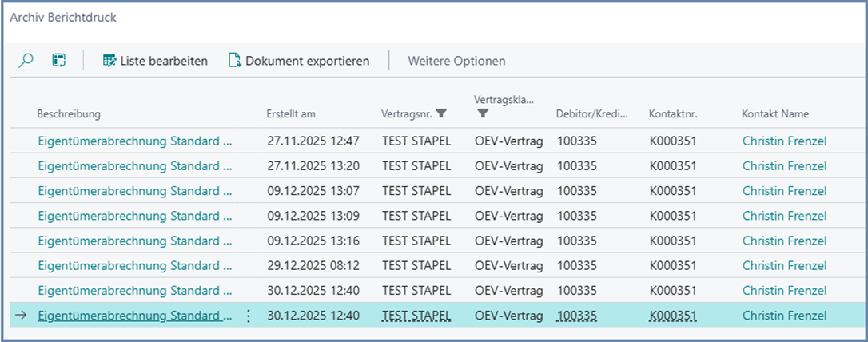Viewport: 868px width, 342px height.
Task: Open Eigentümerabrechnung entry dated 29.12.2025 08:12
Action: 134,266
